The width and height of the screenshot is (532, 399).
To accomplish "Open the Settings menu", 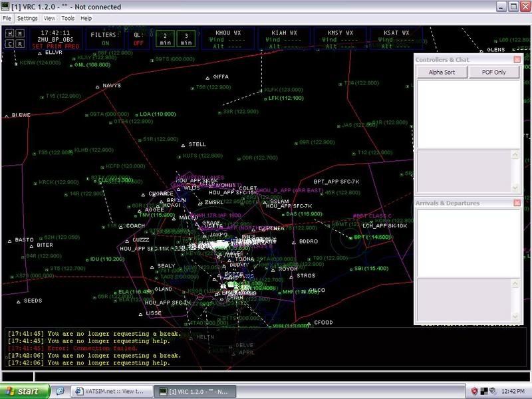I will (27, 19).
